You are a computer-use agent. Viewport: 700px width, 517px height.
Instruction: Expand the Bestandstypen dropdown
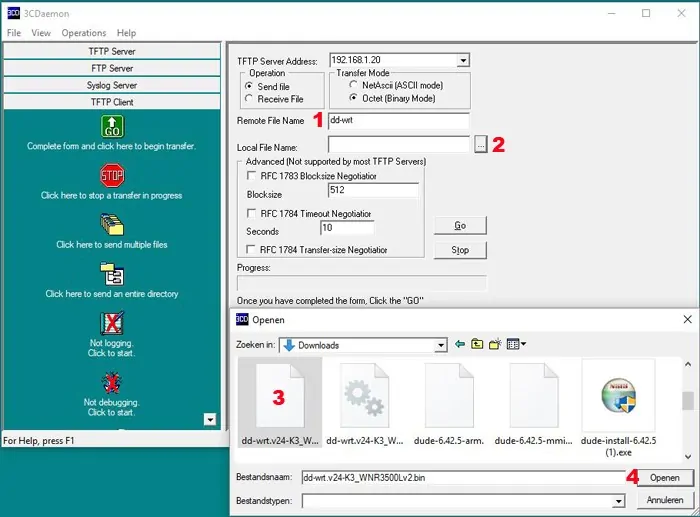[x=618, y=500]
